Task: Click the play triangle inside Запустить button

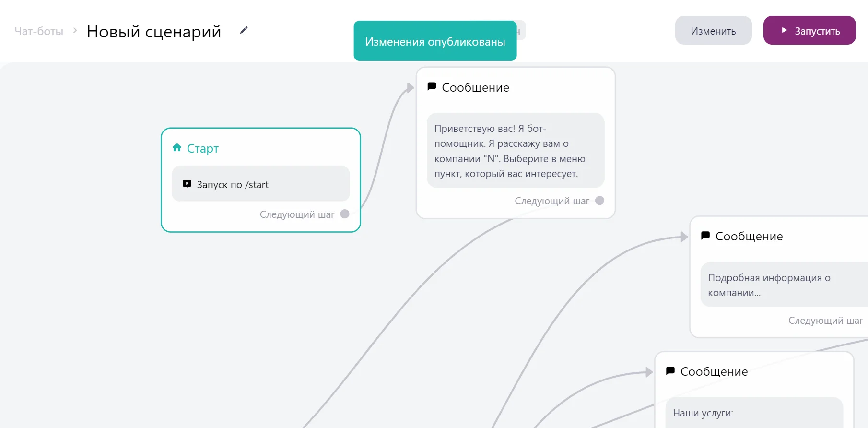Action: point(784,30)
